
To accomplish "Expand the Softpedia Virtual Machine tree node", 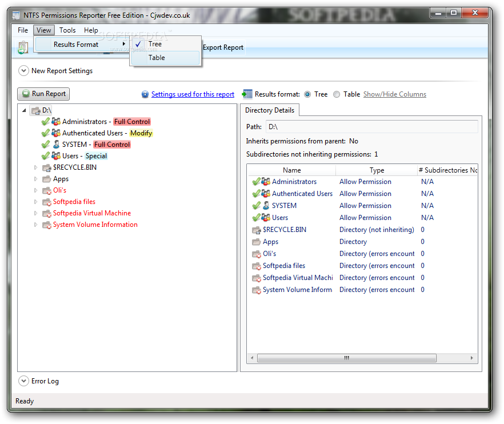I will (x=35, y=213).
